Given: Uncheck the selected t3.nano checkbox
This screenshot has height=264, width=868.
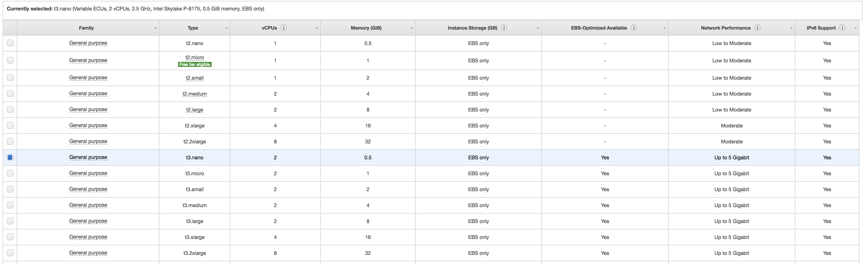Looking at the screenshot, I should coord(10,157).
